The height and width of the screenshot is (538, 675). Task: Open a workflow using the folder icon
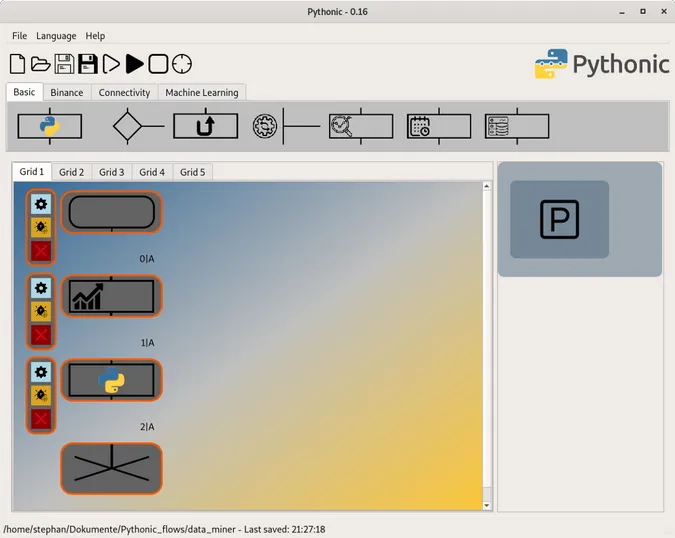click(40, 64)
